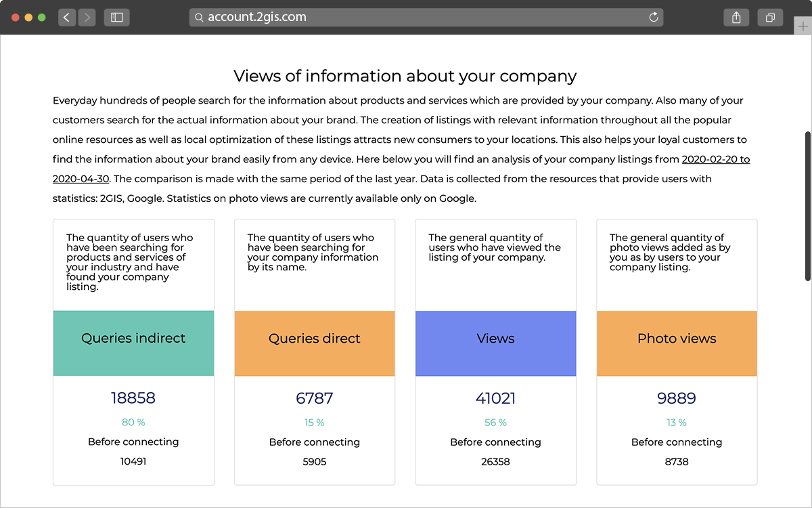Reload the page with refresh icon
Screen dimensions: 812x508
[654, 18]
